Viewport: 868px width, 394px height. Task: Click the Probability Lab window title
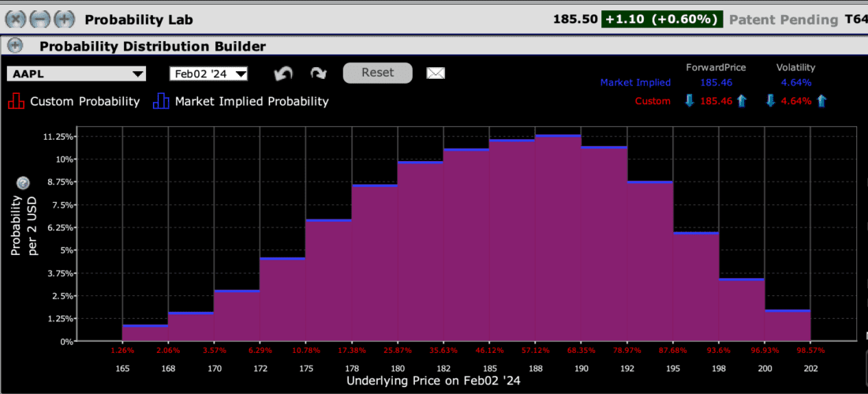[x=139, y=20]
